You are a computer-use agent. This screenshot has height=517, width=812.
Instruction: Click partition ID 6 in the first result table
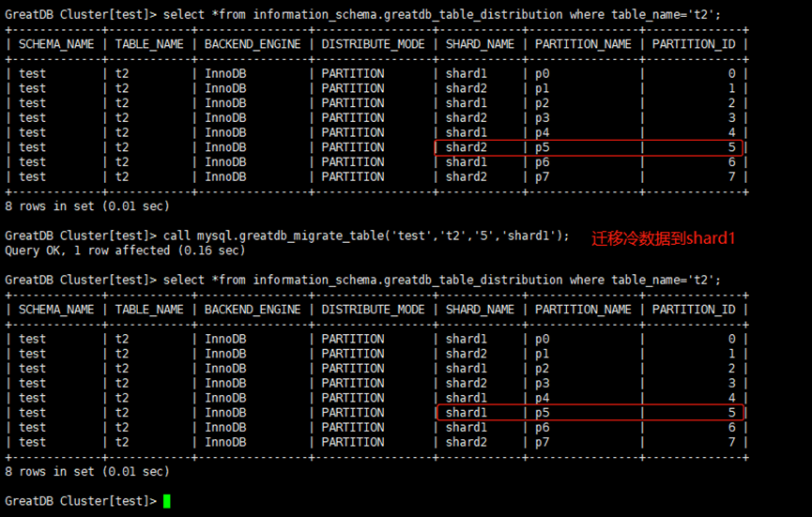(x=731, y=162)
